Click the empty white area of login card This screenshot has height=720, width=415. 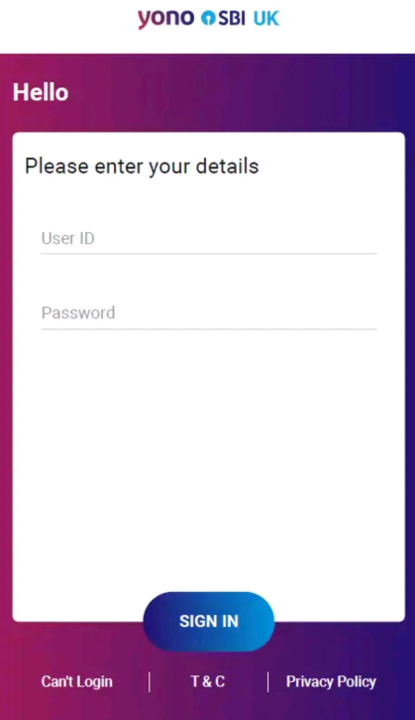[209, 459]
